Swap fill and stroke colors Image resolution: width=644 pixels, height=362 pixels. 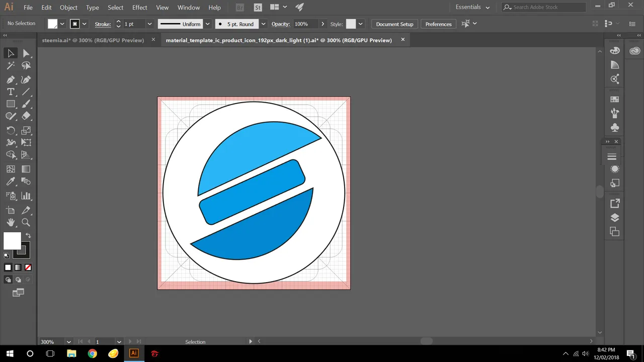pyautogui.click(x=28, y=235)
